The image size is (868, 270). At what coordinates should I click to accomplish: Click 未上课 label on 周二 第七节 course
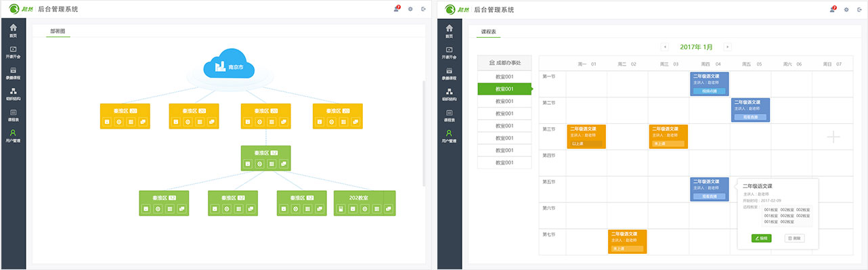[x=627, y=248]
